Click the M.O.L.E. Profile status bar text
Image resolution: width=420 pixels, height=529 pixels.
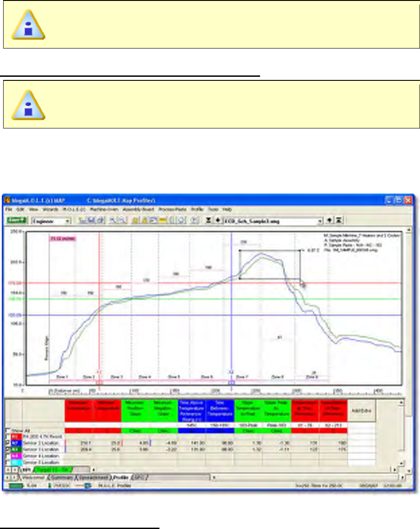tap(115, 486)
